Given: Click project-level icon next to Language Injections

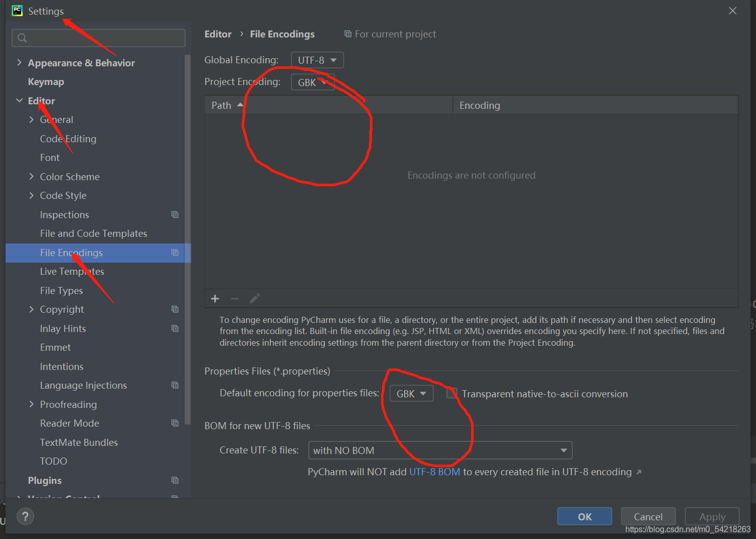Looking at the screenshot, I should click(175, 385).
